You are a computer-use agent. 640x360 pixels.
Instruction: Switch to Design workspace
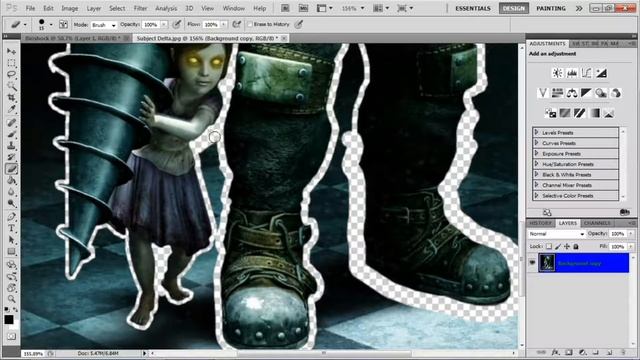[513, 8]
